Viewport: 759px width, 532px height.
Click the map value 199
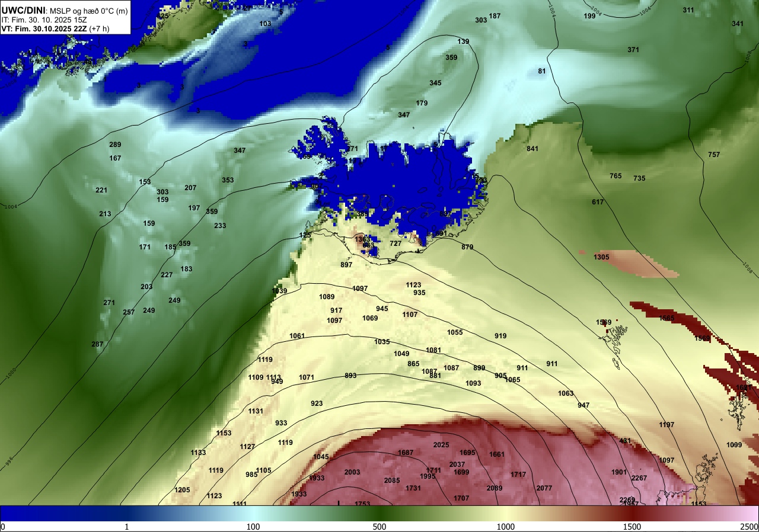(589, 16)
